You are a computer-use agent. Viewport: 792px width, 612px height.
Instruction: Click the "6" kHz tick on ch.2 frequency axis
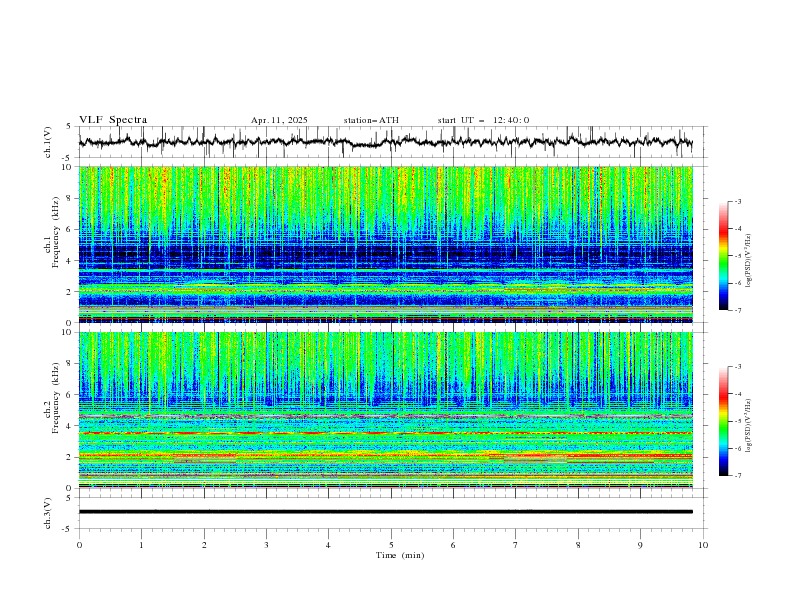pyautogui.click(x=70, y=395)
